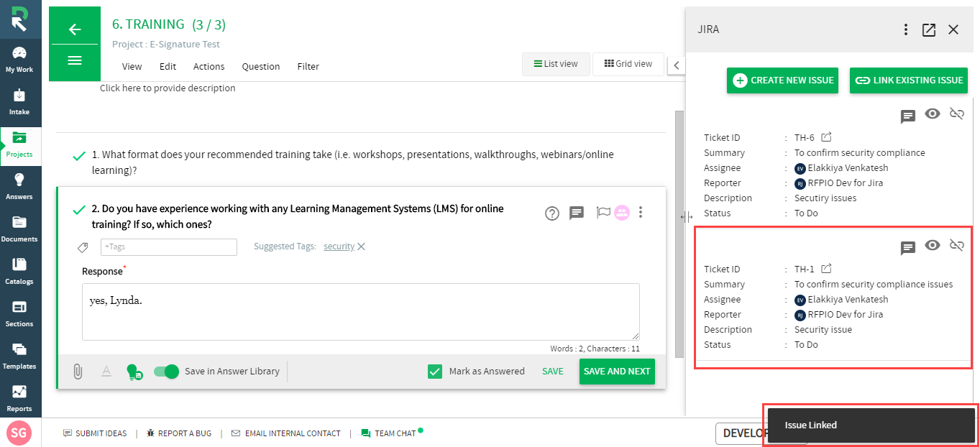The height and width of the screenshot is (447, 980).
Task: Click the pink assignee icon on question 2
Action: 622,213
